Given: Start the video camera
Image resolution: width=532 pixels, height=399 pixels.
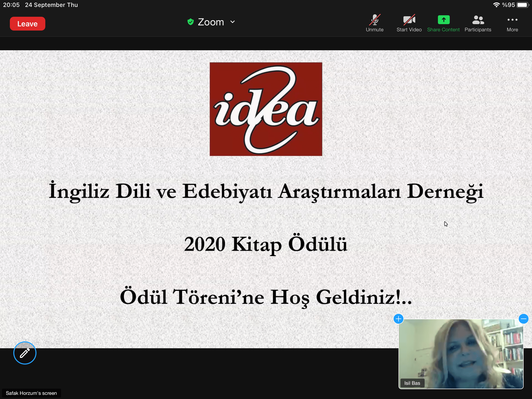Looking at the screenshot, I should point(409,23).
